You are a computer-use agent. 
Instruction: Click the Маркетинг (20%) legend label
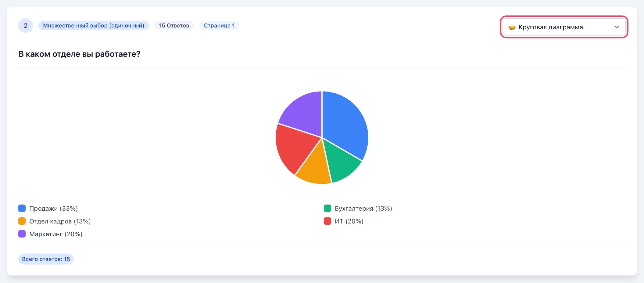[x=56, y=234]
